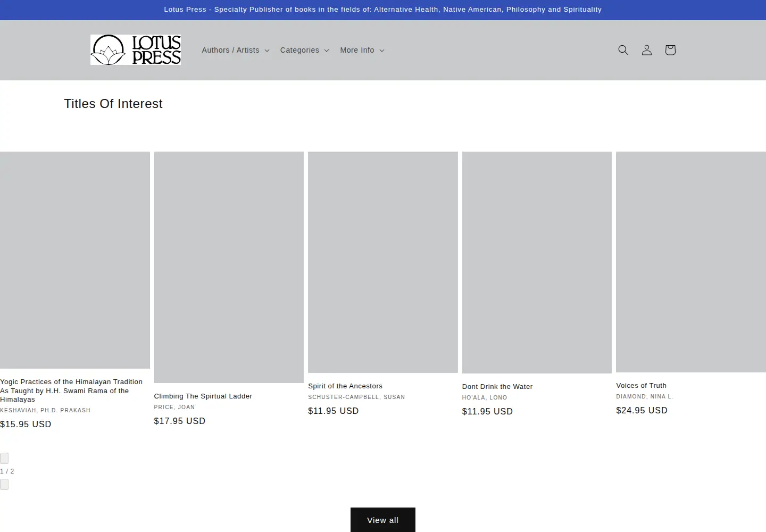
Task: Click cover image for Spirit of the Ancestors
Action: click(383, 262)
